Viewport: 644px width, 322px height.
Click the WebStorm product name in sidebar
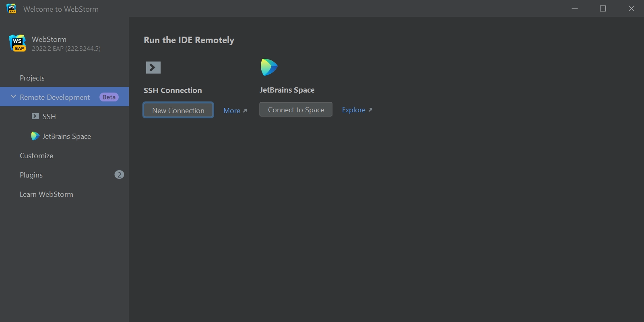(x=49, y=39)
